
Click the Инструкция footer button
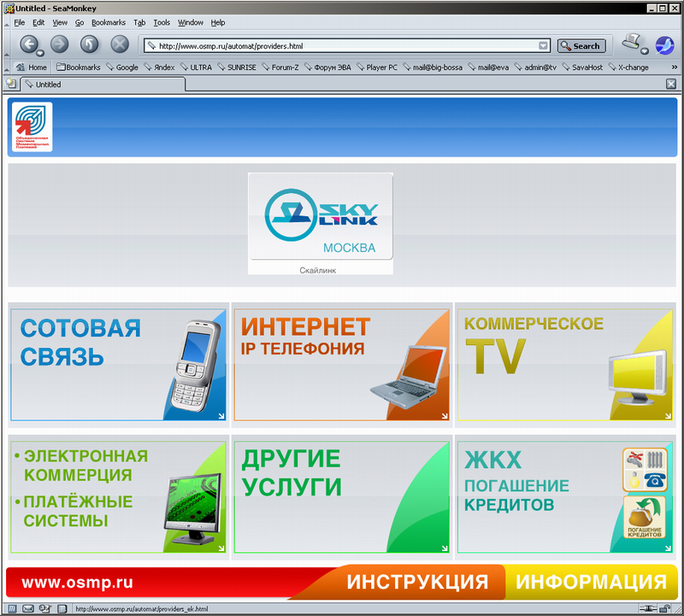point(417,582)
